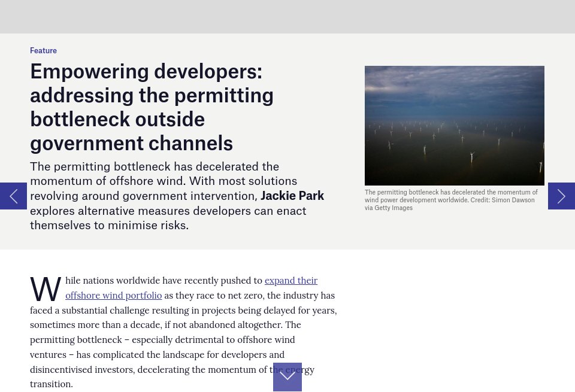575x392 pixels.
Task: Expand to the next slide with the right chevron
Action: [561, 196]
